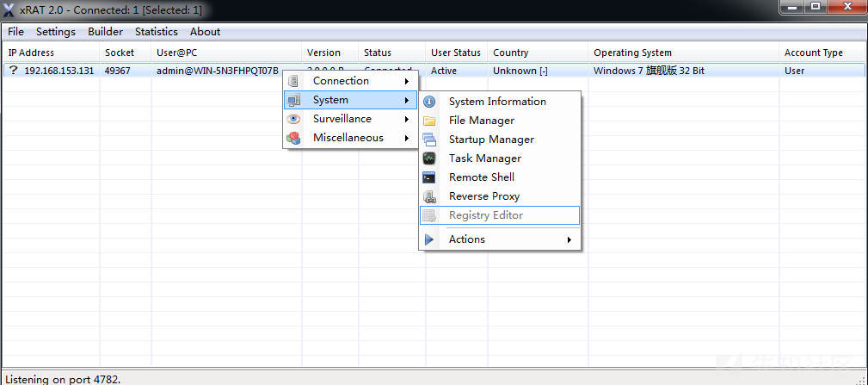Click the Registry Editor icon

pyautogui.click(x=429, y=215)
